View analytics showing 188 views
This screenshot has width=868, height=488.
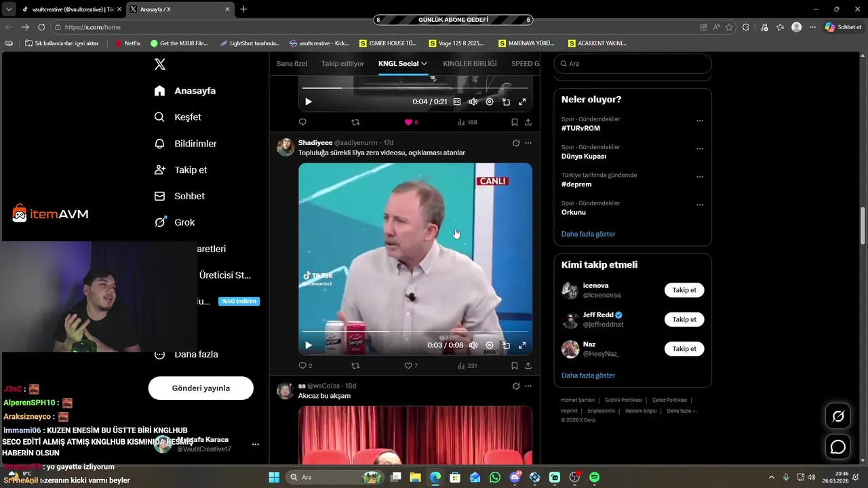pos(467,122)
